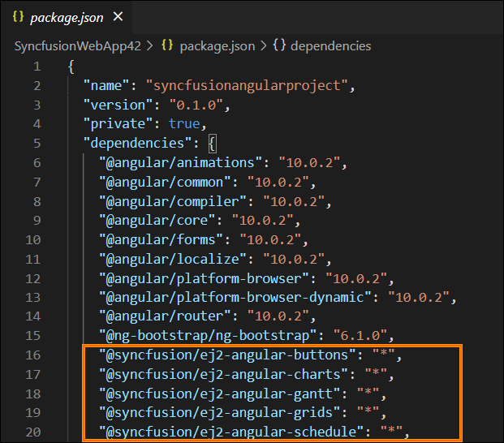Click line number 16 in gutter
The height and width of the screenshot is (443, 504).
coord(33,354)
